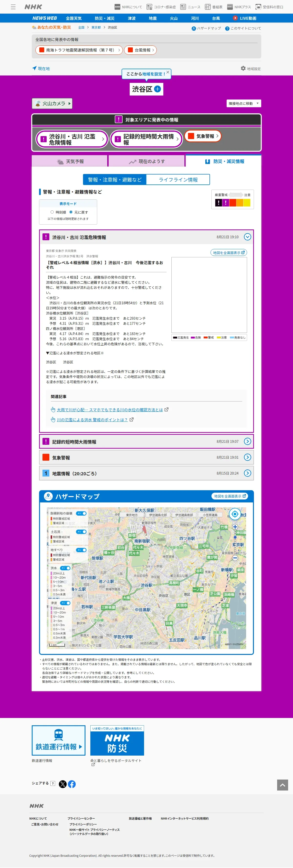Open 記録的短時間大雨情報 alert pill
Screen dimensions: 293x868
click(x=146, y=139)
